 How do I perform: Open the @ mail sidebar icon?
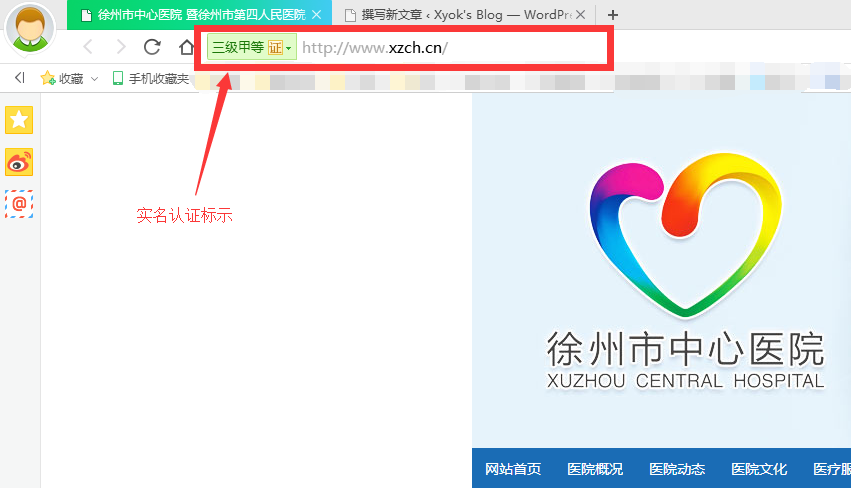[x=19, y=204]
